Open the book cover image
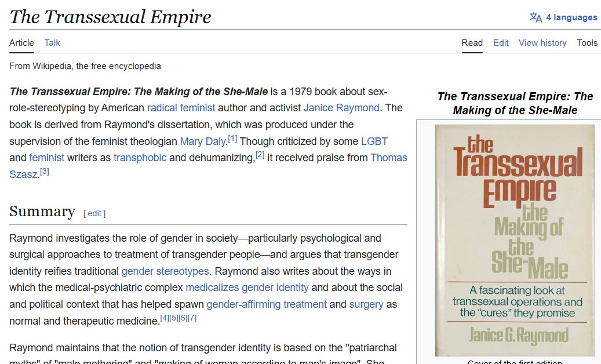The width and height of the screenshot is (601, 364). [515, 240]
